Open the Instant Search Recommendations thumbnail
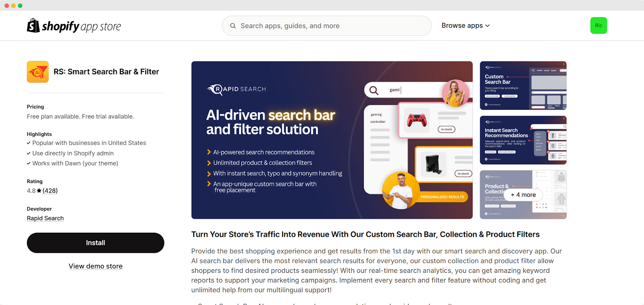 coord(523,140)
